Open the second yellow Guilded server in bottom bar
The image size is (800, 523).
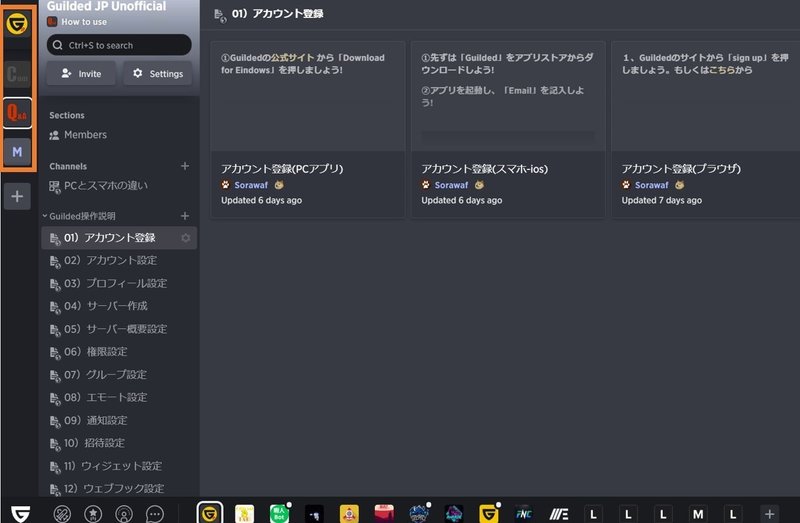pos(488,513)
